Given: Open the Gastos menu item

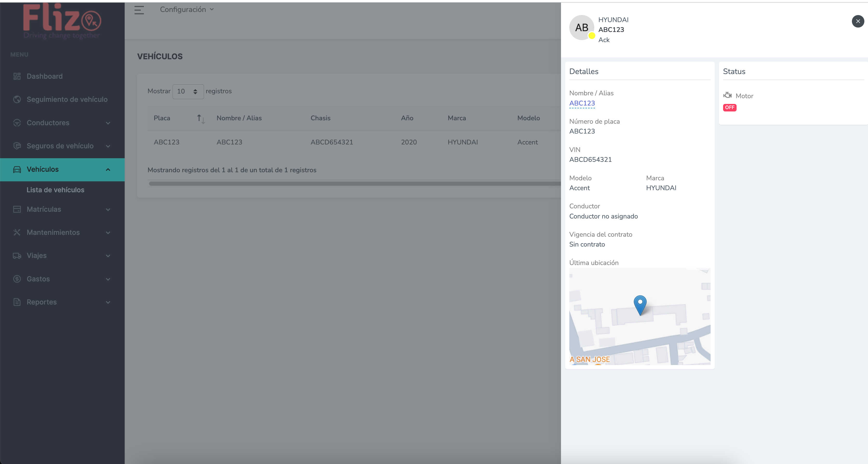Looking at the screenshot, I should click(x=62, y=279).
